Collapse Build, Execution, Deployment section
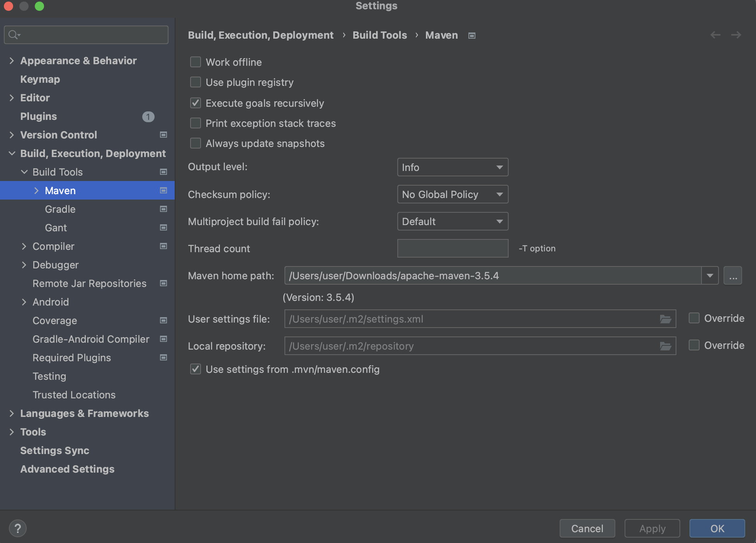This screenshot has height=543, width=756. [x=12, y=154]
